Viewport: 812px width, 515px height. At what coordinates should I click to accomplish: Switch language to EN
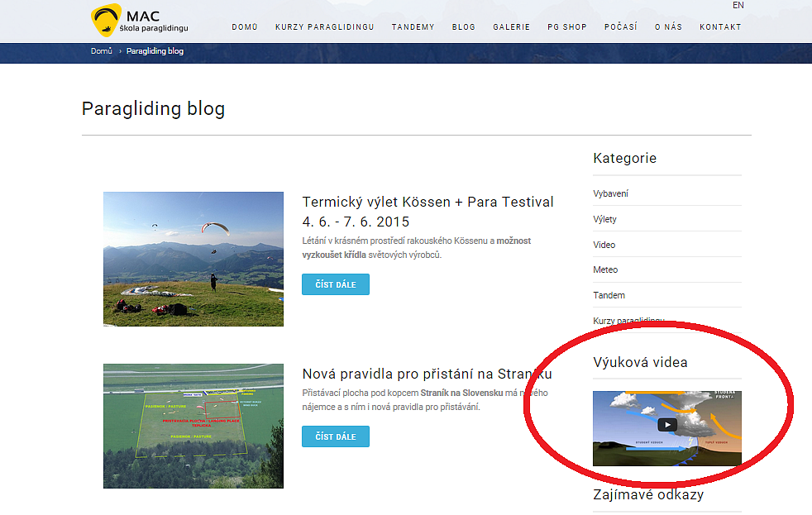[738, 5]
